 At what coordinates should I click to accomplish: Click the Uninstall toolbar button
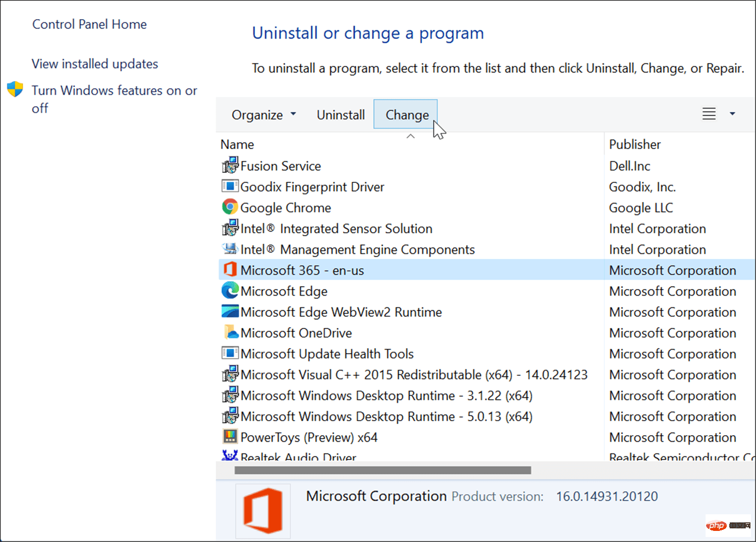(x=341, y=115)
